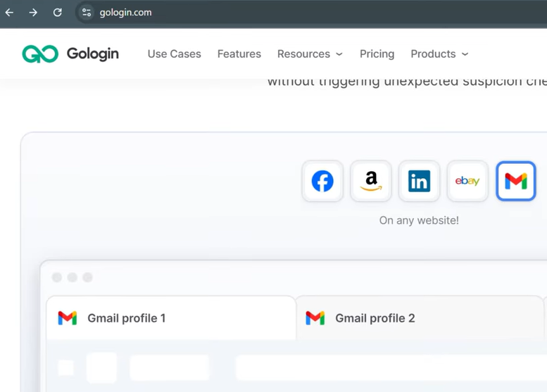547x392 pixels.
Task: Switch to the Gmail profile 2 tab
Action: pos(420,318)
